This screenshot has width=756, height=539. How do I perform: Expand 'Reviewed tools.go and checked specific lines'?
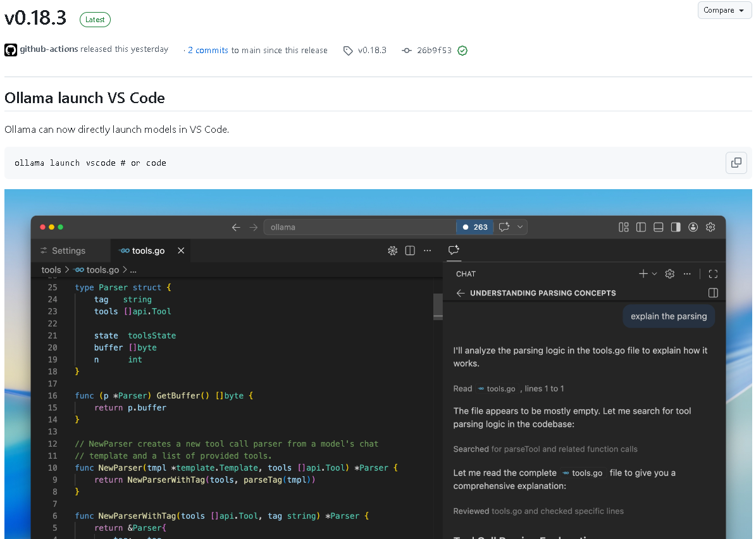[538, 511]
